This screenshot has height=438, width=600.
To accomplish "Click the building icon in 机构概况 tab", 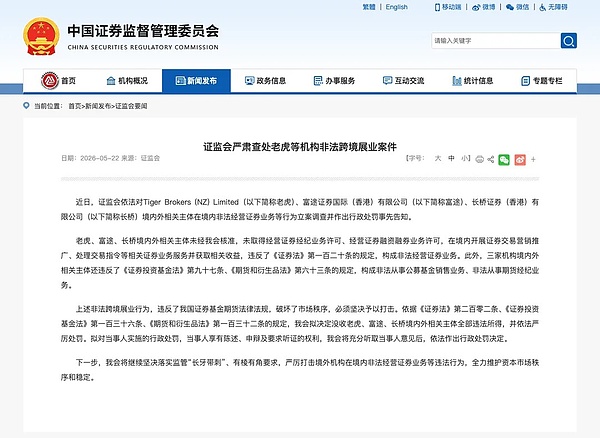I will (111, 81).
